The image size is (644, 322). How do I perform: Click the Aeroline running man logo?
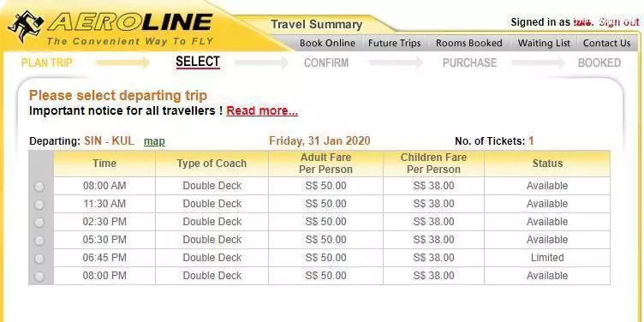click(x=26, y=26)
